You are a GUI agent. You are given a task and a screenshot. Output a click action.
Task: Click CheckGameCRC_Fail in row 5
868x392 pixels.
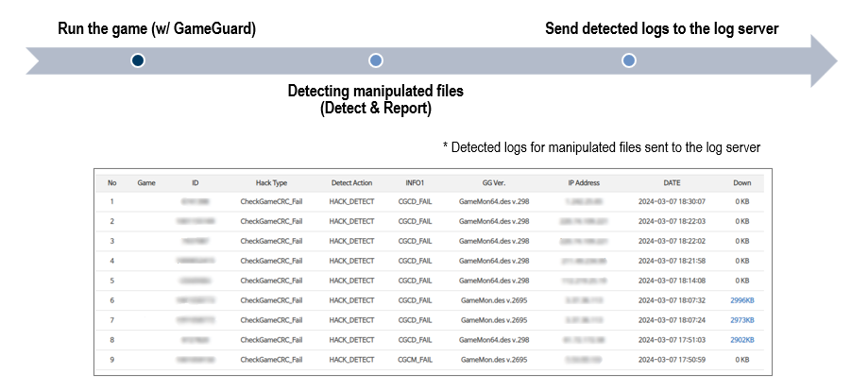click(271, 281)
